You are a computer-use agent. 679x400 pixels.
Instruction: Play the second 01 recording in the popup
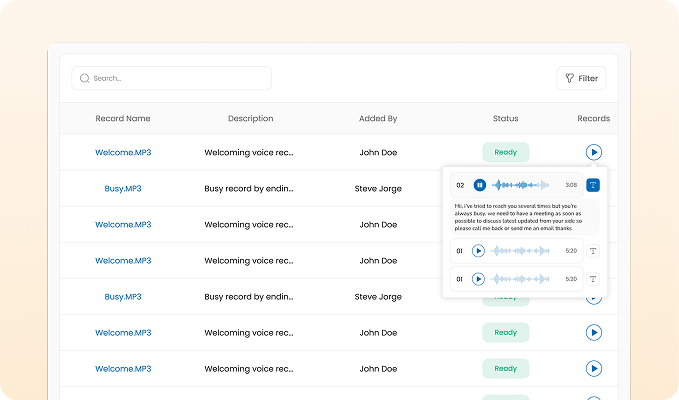[478, 279]
